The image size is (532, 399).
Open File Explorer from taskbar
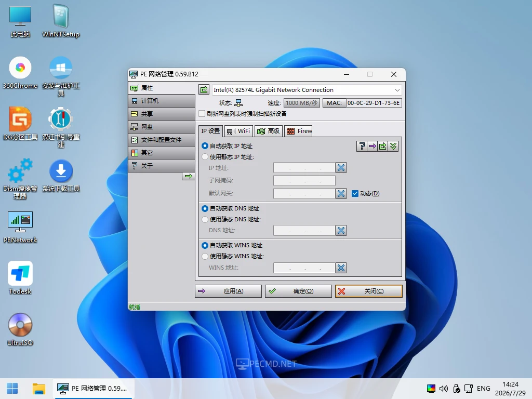pyautogui.click(x=38, y=388)
